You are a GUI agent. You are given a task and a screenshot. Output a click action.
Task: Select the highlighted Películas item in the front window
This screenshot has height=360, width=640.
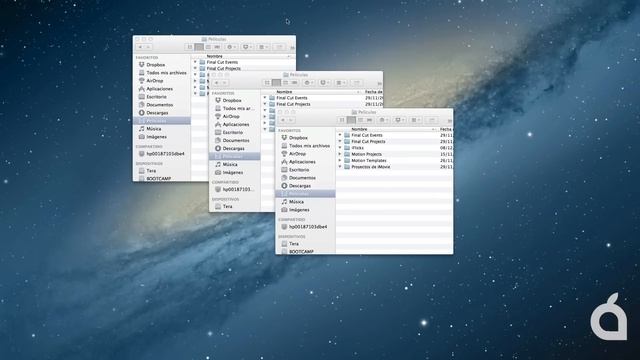305,194
